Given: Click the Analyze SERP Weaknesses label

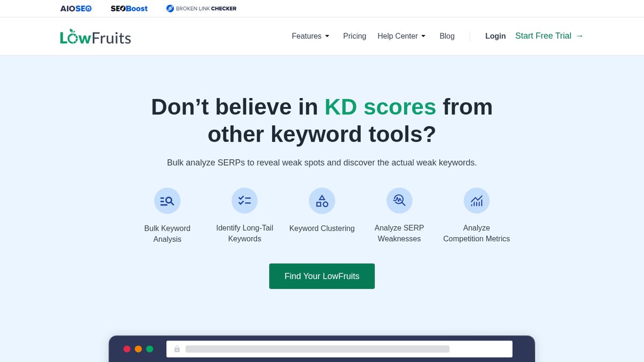Looking at the screenshot, I should point(399,233).
